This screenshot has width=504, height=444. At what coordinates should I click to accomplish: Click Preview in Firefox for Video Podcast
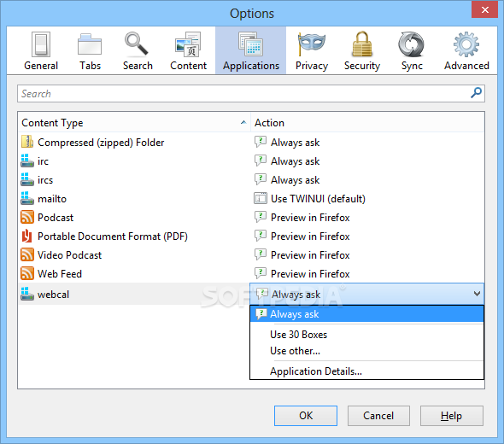pos(310,255)
